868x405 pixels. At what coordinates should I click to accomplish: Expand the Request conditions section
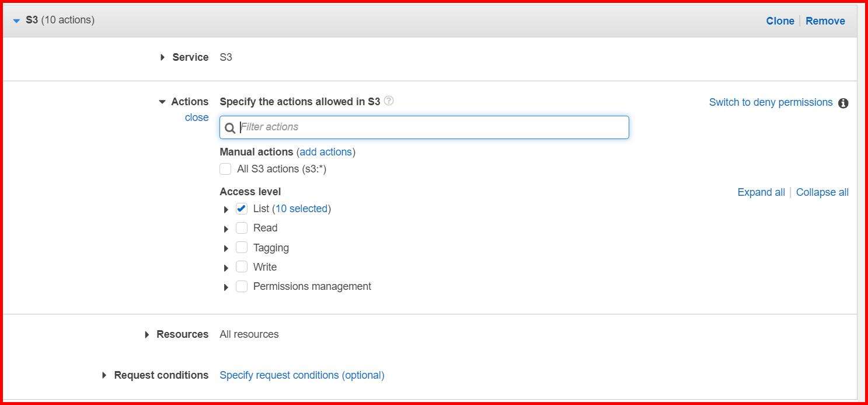pyautogui.click(x=104, y=375)
